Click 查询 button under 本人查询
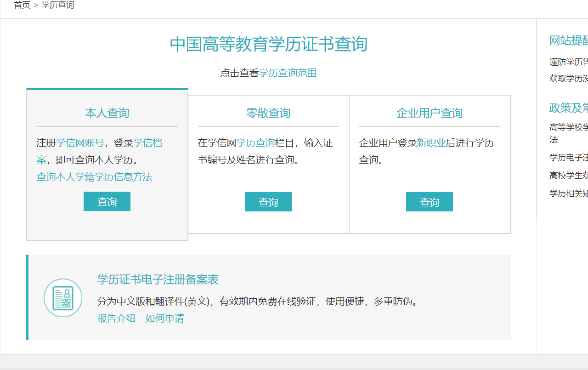Viewport: 588px width, 370px height. pos(107,201)
